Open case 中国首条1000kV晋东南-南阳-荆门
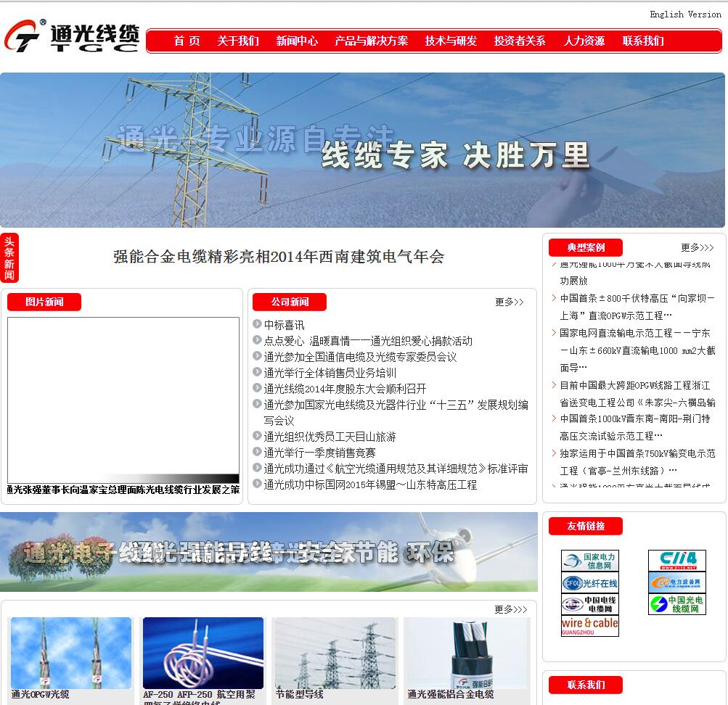728x705 pixels. pyautogui.click(x=634, y=427)
